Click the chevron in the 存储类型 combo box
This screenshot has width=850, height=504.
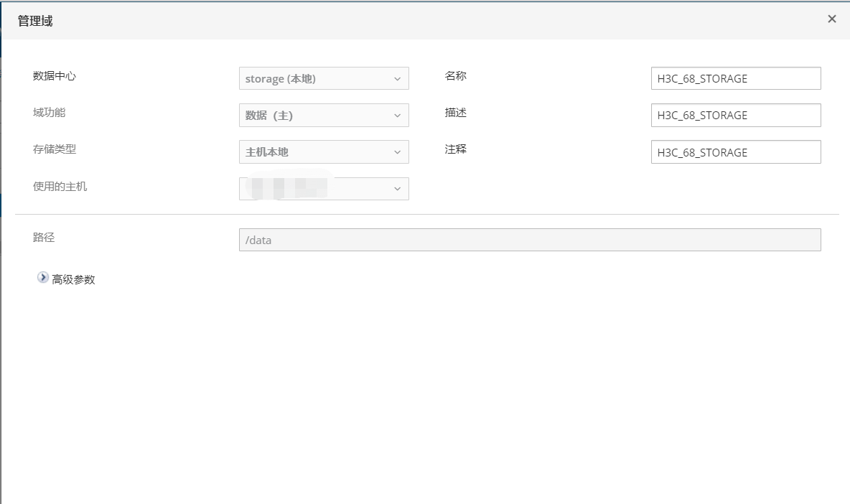pos(397,152)
